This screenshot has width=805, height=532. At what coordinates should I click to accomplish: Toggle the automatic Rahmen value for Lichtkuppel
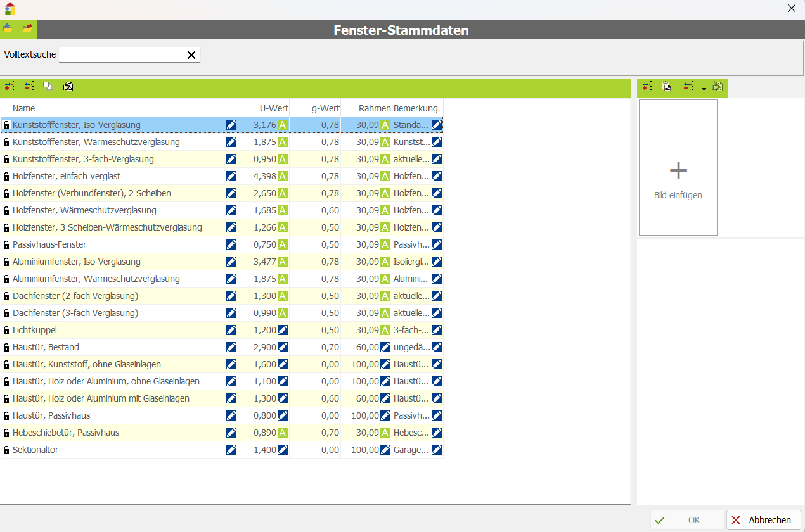coord(385,330)
